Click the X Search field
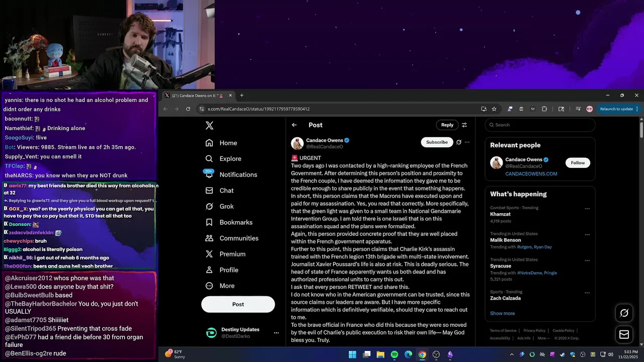 (540, 125)
